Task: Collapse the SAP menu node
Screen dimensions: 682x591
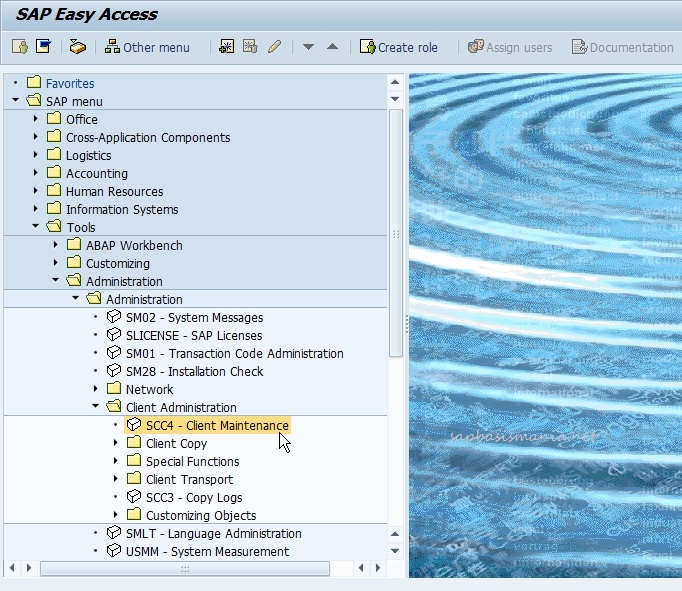Action: 16,100
